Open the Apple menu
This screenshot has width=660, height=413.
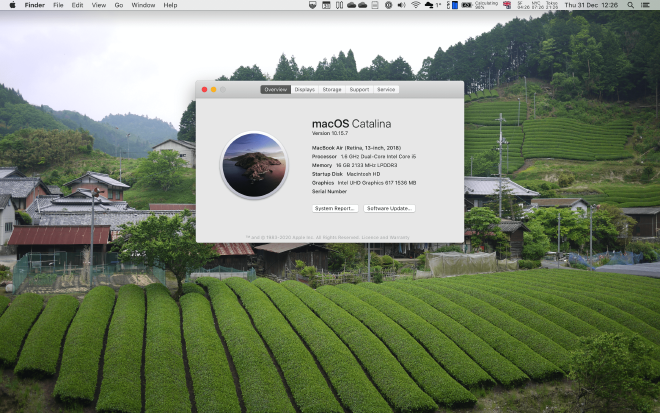click(12, 5)
